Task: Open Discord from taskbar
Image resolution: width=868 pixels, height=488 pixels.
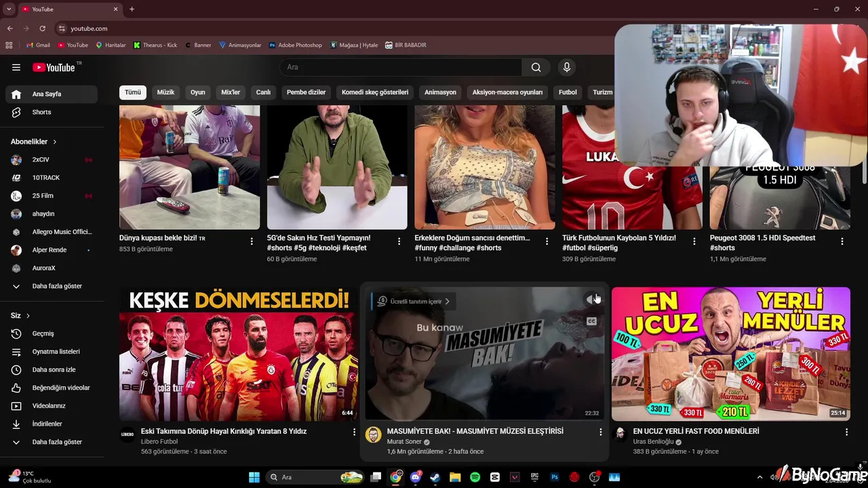Action: tap(416, 477)
